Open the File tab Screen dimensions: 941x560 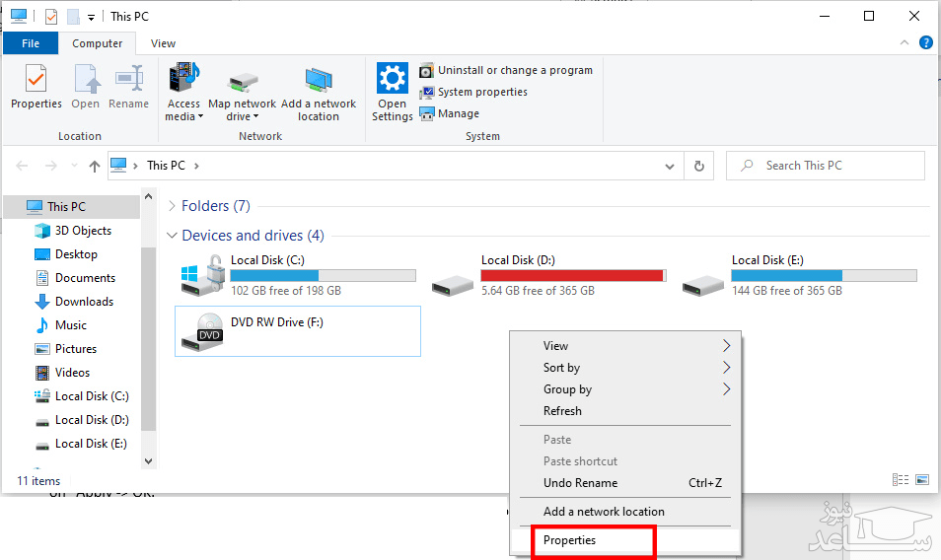[x=31, y=43]
